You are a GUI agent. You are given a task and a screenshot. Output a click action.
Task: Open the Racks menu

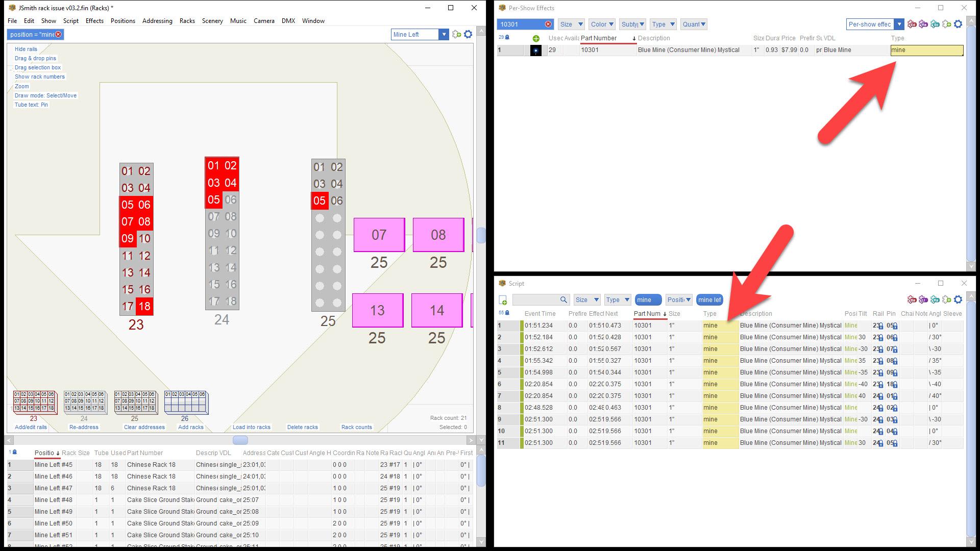pos(187,21)
